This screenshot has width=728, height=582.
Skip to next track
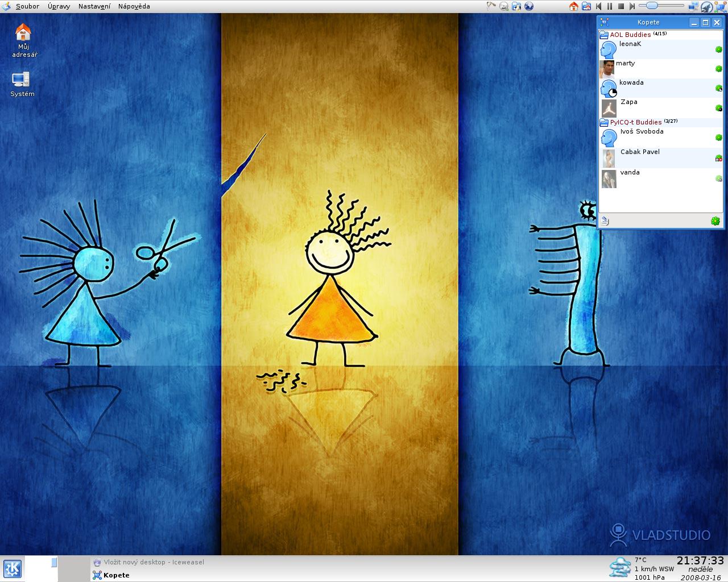[x=632, y=6]
